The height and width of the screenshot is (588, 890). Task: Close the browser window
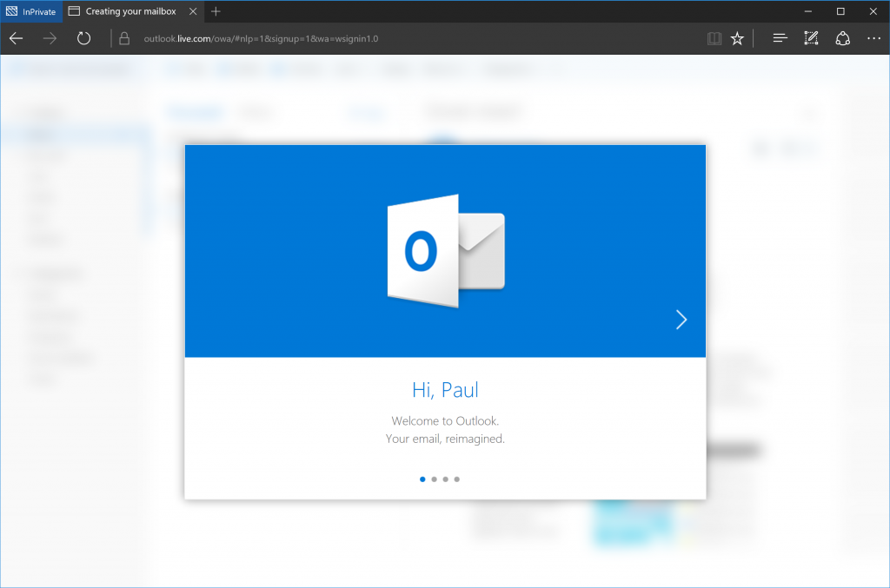(873, 11)
